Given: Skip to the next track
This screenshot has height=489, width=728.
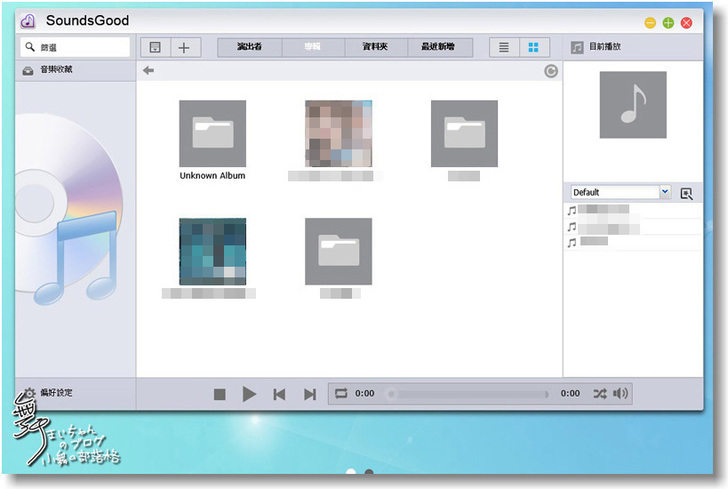Looking at the screenshot, I should pyautogui.click(x=310, y=395).
